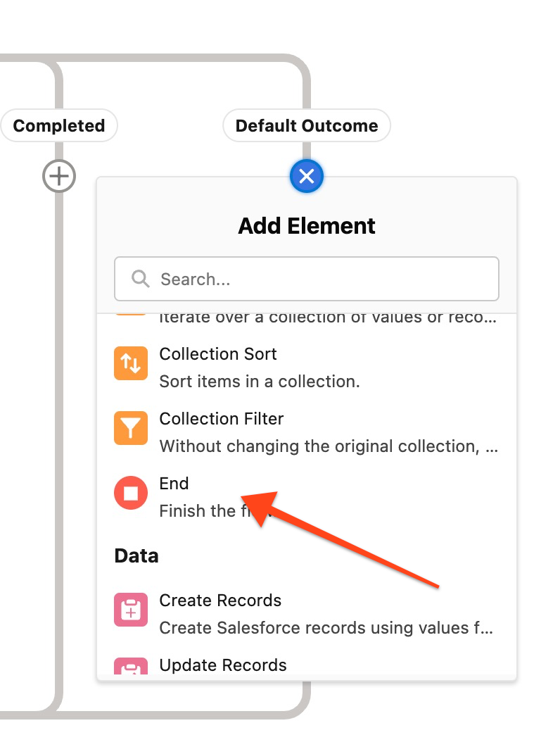The image size is (560, 735).
Task: Click the orange Loop element icon
Action: point(130,310)
